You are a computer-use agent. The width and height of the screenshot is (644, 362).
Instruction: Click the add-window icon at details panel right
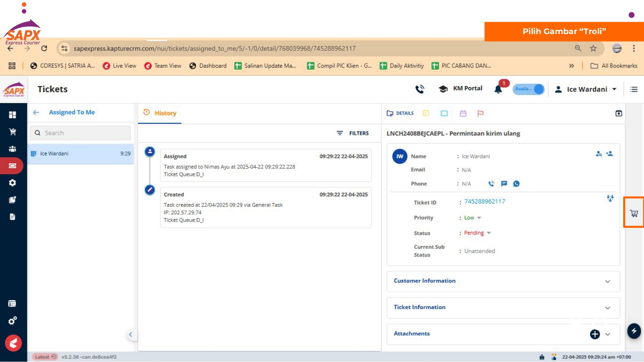pos(619,113)
